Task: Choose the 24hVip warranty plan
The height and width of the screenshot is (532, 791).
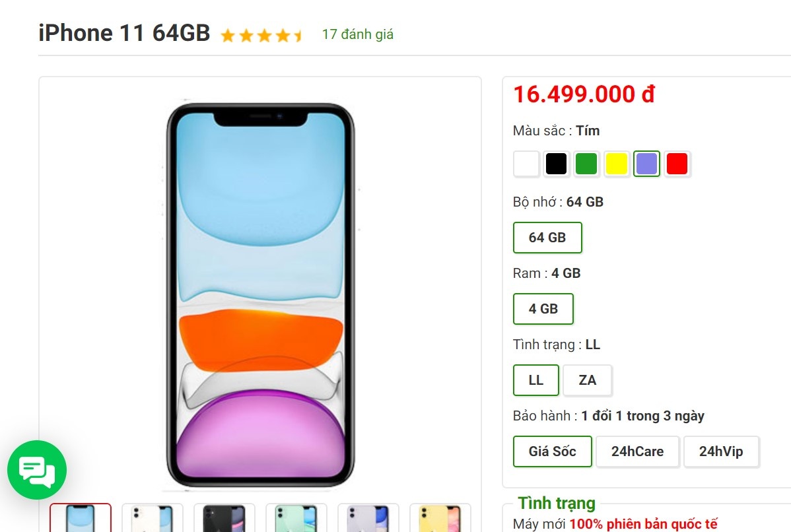Action: (722, 451)
